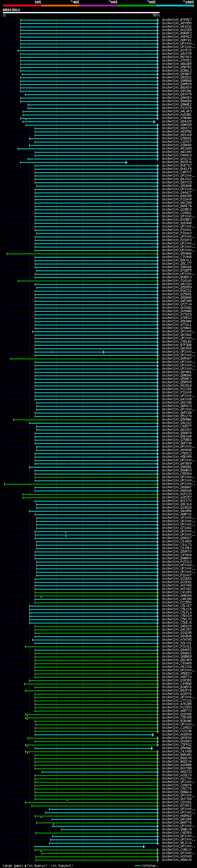Screen dimensions: 197x868
Task: Open hit UniRef100_B7FM27
Action: click(x=177, y=20)
